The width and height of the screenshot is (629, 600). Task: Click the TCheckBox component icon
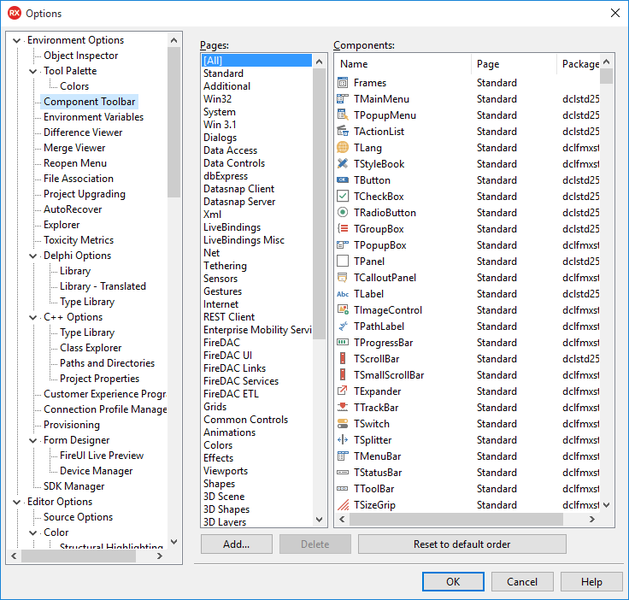tap(343, 197)
